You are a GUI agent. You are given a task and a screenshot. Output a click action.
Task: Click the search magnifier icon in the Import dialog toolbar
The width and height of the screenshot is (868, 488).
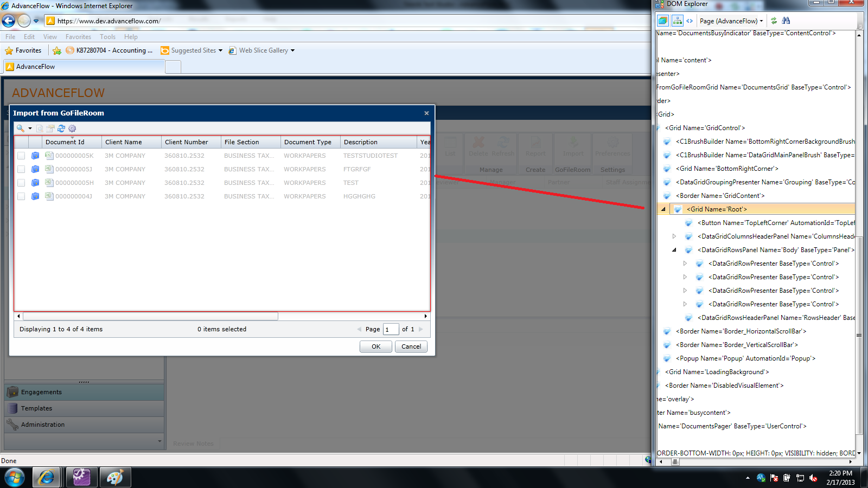[x=20, y=129]
